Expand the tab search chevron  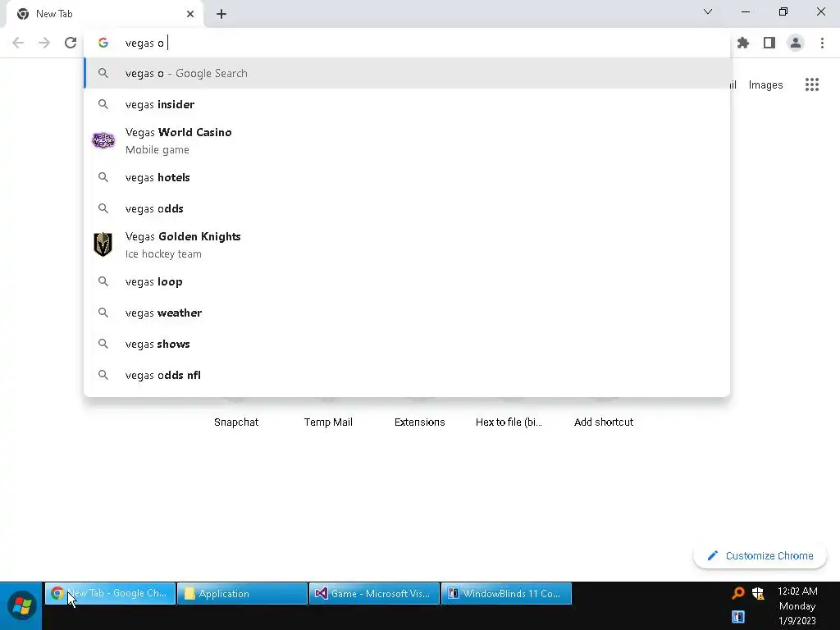[x=708, y=11]
